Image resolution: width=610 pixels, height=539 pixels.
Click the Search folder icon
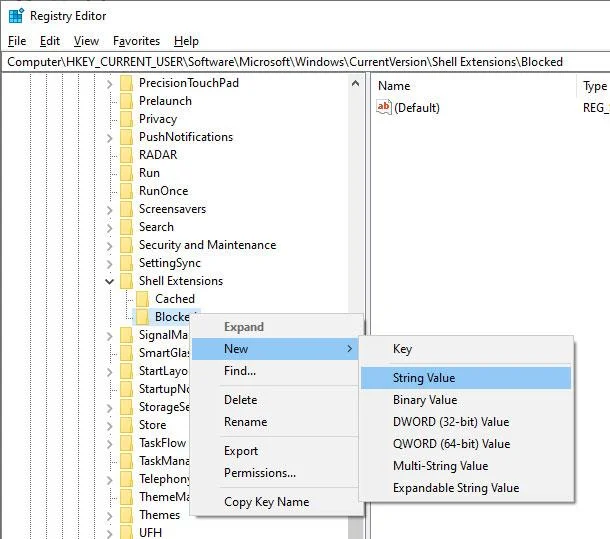click(x=126, y=227)
